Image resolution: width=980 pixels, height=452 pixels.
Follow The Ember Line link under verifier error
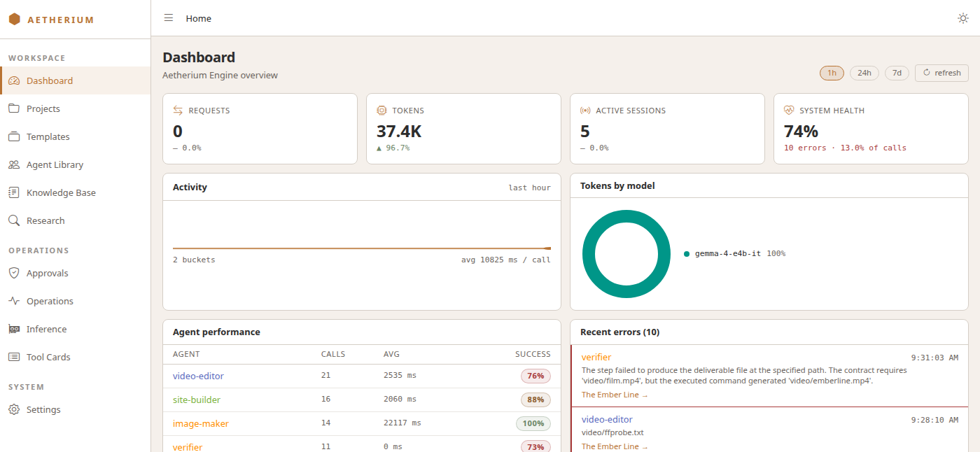(x=615, y=395)
